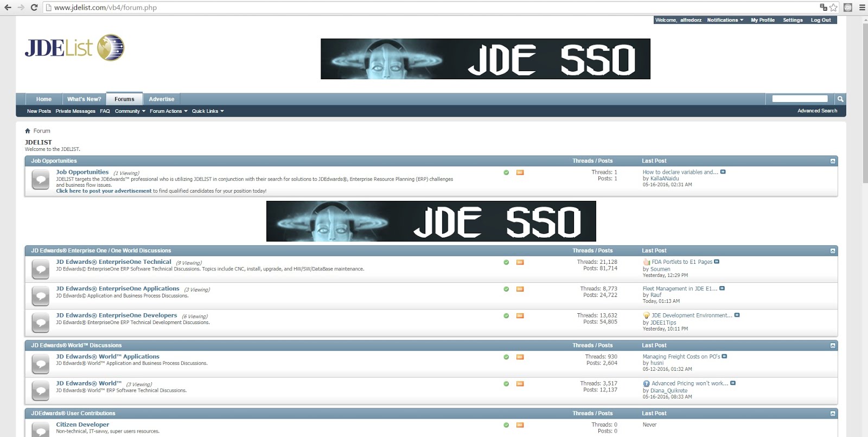868x437 pixels.
Task: Collapse the Job Opportunities category
Action: (833, 161)
